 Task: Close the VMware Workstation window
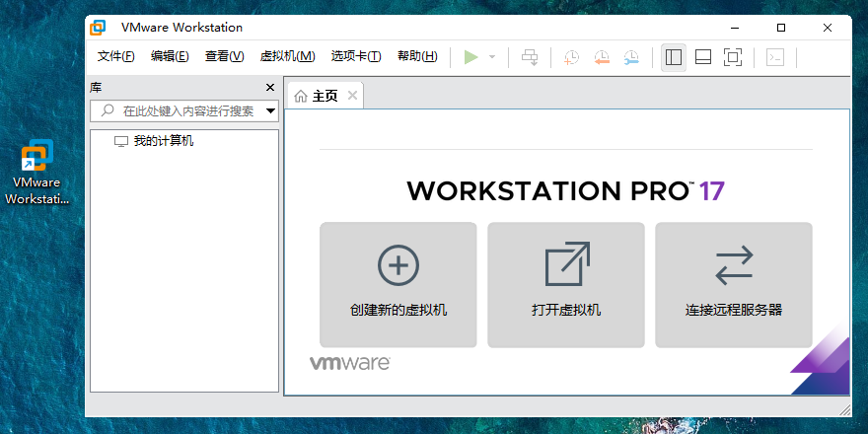[827, 28]
